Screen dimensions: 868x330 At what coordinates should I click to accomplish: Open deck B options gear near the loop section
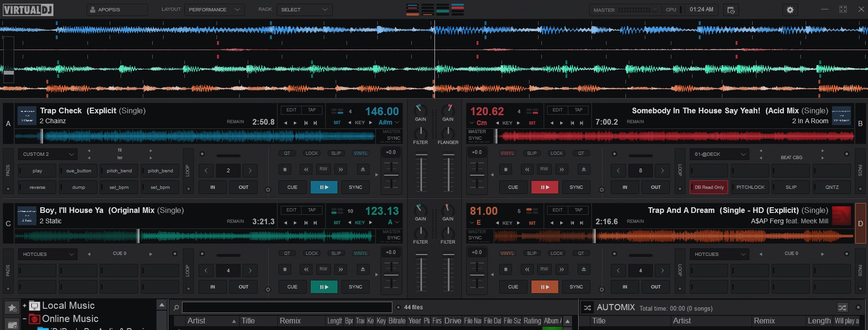pyautogui.click(x=601, y=190)
